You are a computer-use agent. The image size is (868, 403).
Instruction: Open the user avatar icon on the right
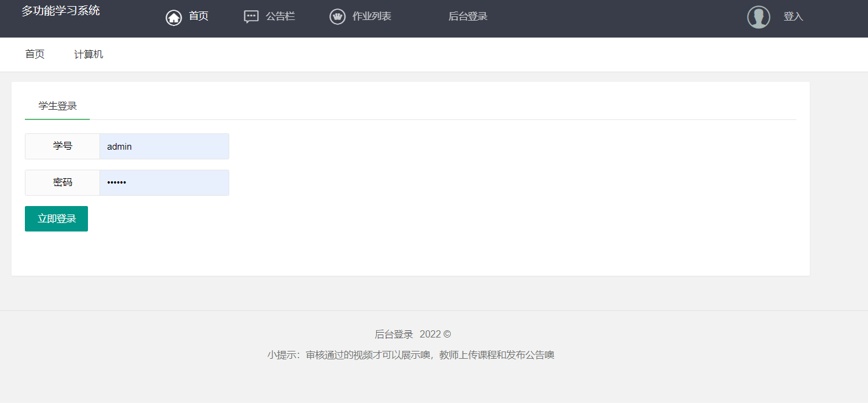point(758,17)
